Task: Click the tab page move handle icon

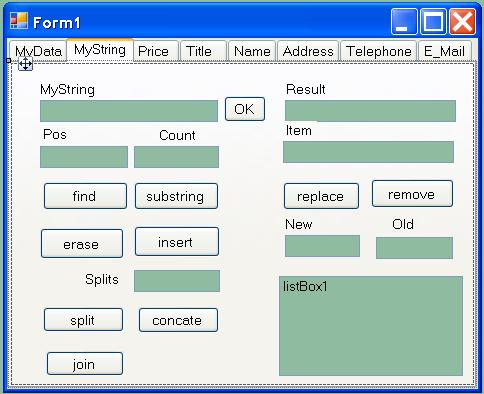Action: [x=25, y=64]
